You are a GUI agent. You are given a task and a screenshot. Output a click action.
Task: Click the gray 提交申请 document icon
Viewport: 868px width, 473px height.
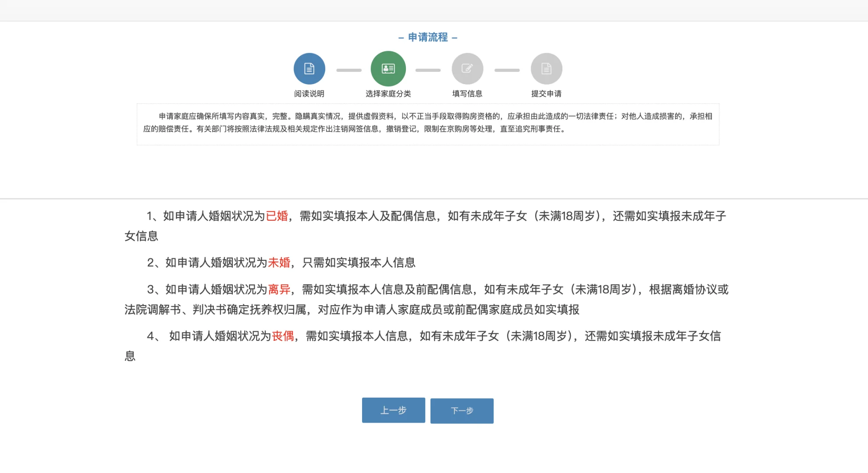pyautogui.click(x=546, y=69)
